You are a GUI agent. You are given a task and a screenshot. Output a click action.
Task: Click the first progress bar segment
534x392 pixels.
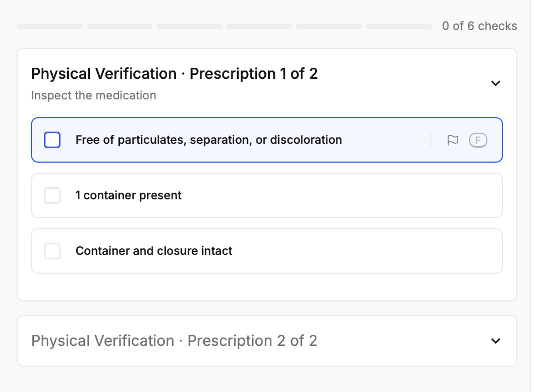tap(50, 26)
